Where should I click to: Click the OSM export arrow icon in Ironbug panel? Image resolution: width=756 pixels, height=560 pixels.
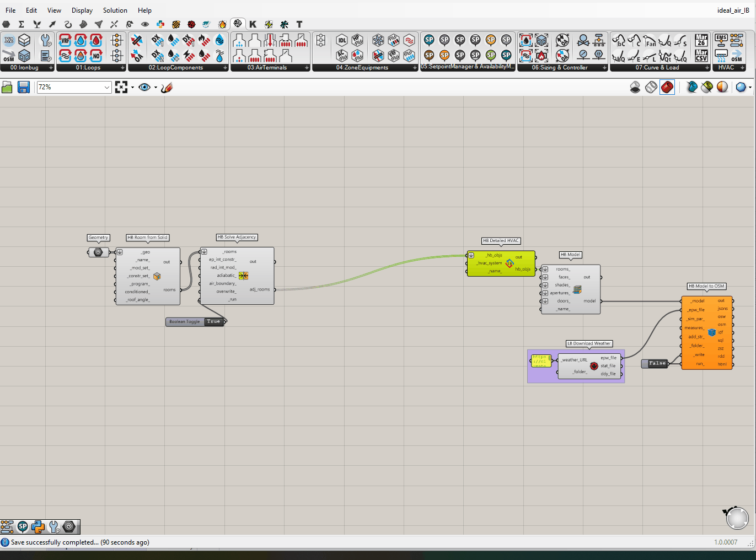pyautogui.click(x=9, y=56)
